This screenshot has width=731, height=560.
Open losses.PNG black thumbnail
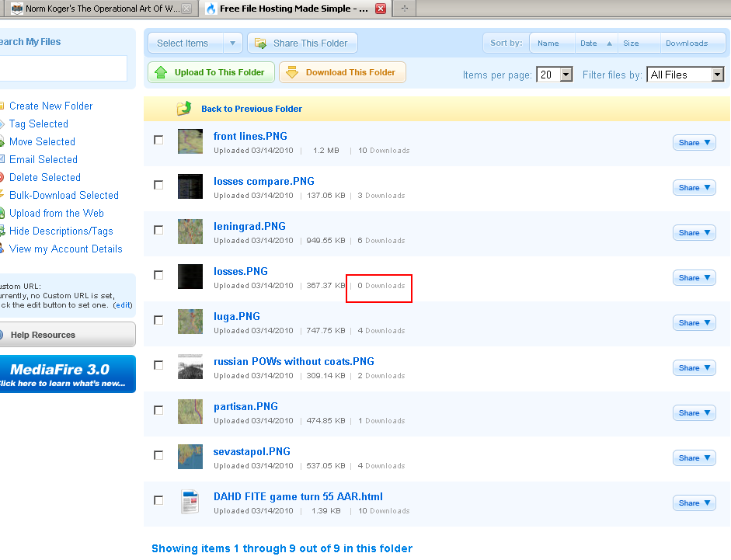[x=190, y=277]
